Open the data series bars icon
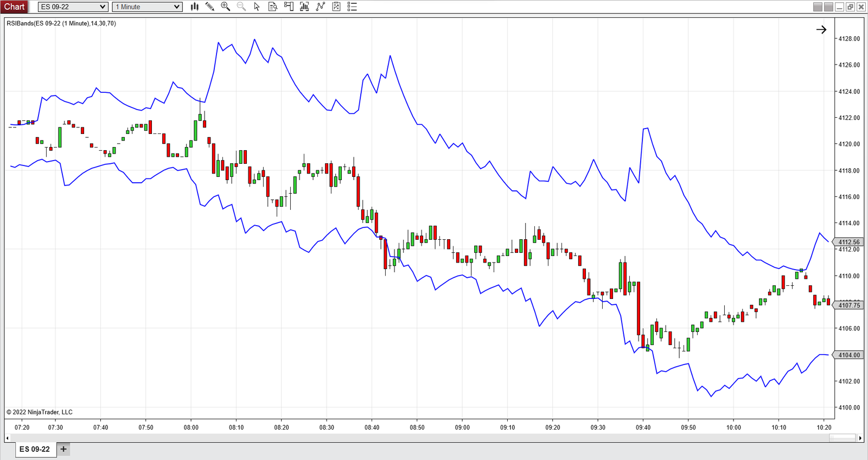The image size is (868, 460). 304,7
